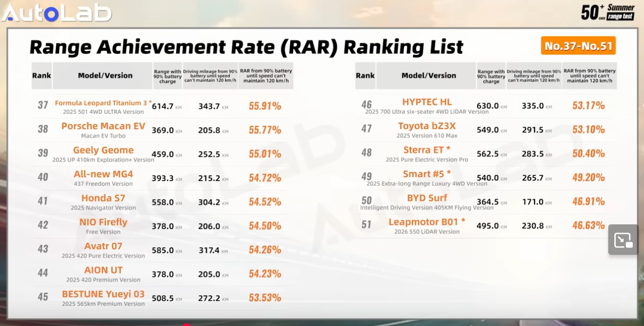Click the 46.91% RAR value
This screenshot has width=644, height=326.
589,202
